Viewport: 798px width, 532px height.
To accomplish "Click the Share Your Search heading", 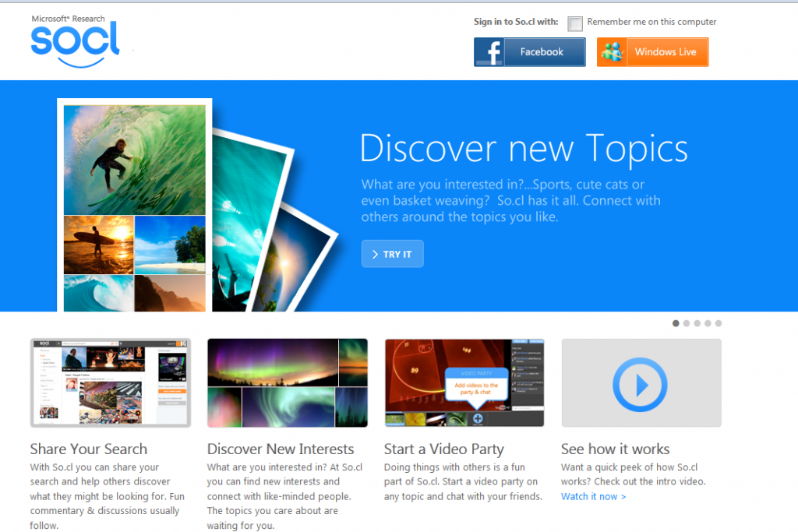I will point(89,449).
